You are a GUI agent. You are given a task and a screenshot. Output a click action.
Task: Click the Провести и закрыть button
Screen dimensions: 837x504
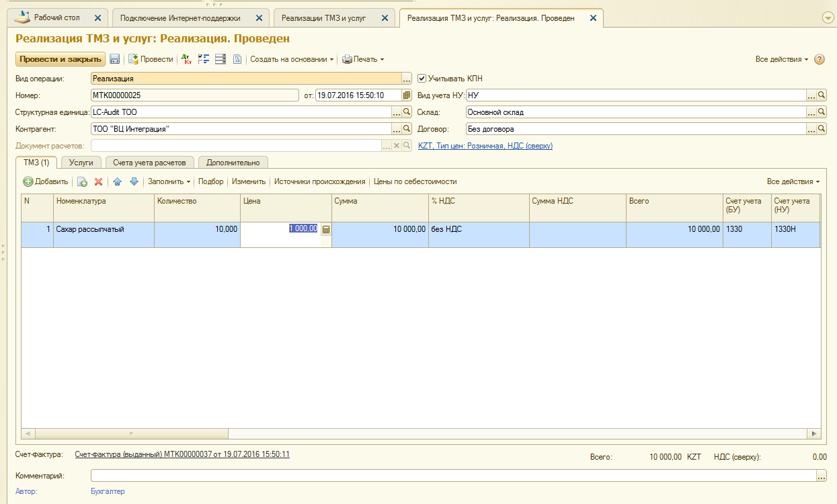61,59
